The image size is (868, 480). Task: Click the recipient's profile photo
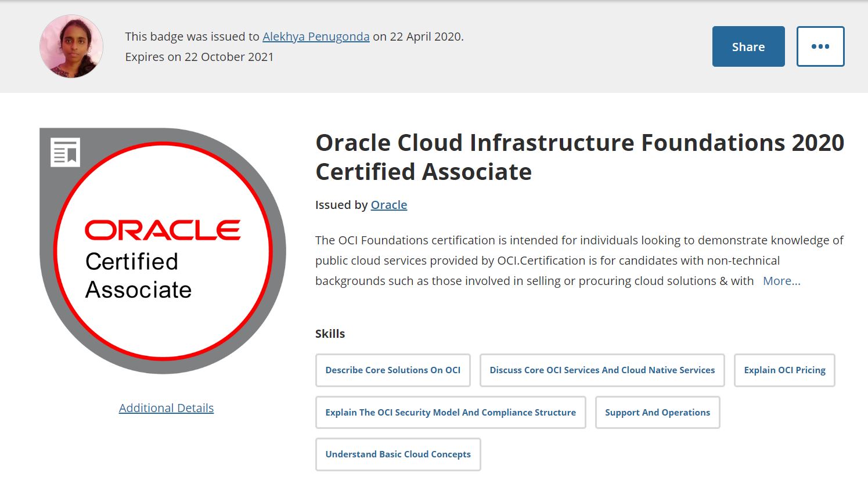71,46
